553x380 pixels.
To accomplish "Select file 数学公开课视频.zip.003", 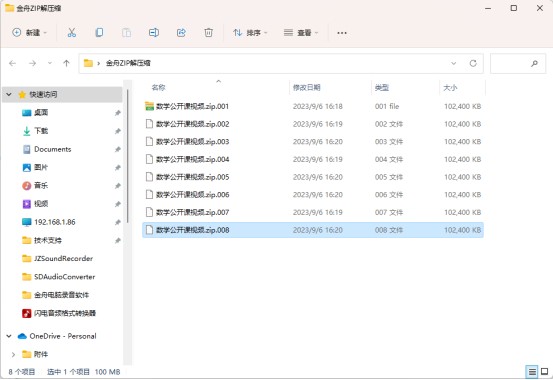I will tap(193, 141).
